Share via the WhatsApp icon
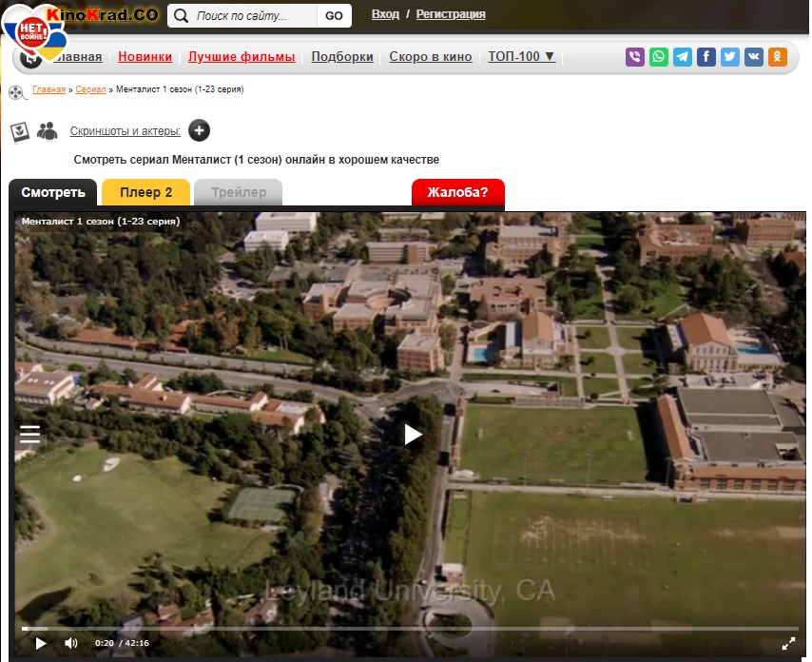The height and width of the screenshot is (662, 812). (x=659, y=56)
